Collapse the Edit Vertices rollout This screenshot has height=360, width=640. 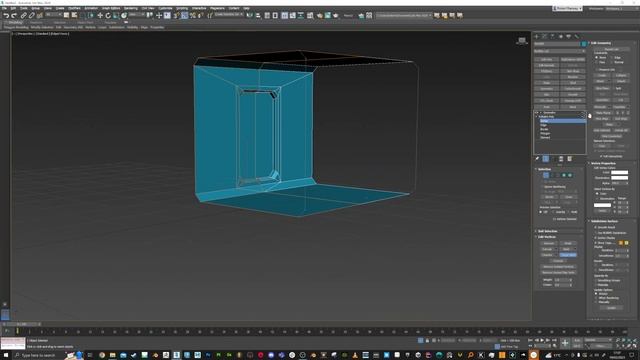pos(547,237)
